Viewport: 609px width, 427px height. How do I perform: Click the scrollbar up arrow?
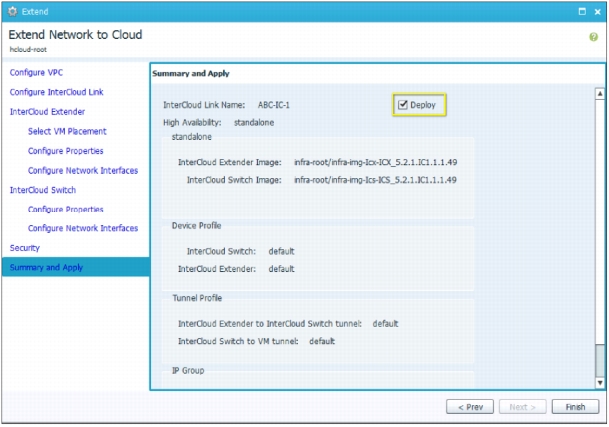(600, 94)
